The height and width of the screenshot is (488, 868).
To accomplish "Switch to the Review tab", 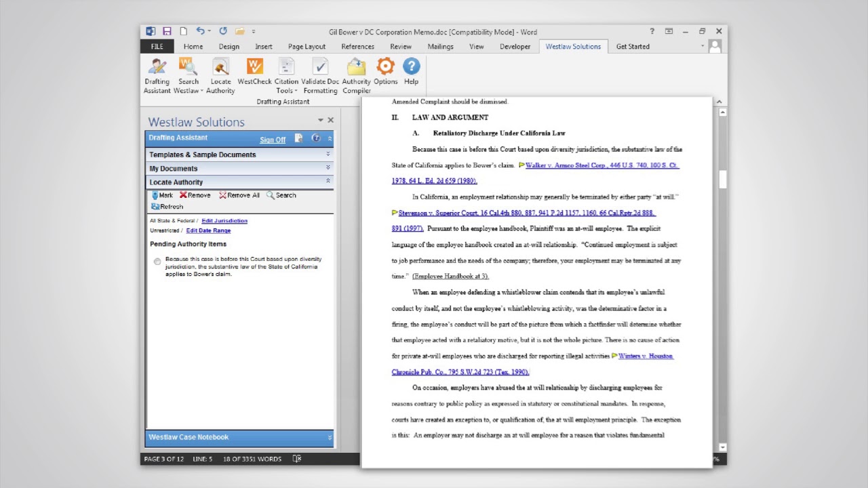I will click(400, 47).
